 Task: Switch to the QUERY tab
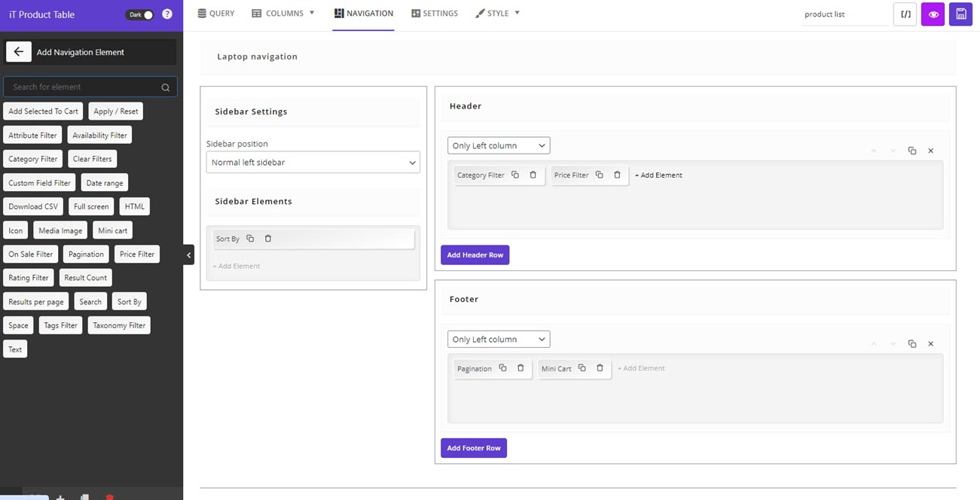click(x=216, y=14)
